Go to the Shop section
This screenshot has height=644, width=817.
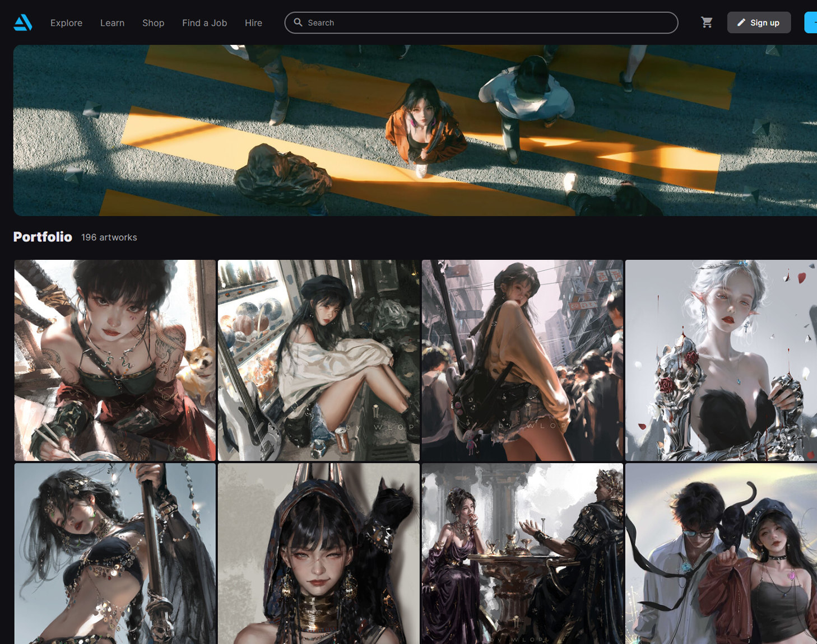153,23
